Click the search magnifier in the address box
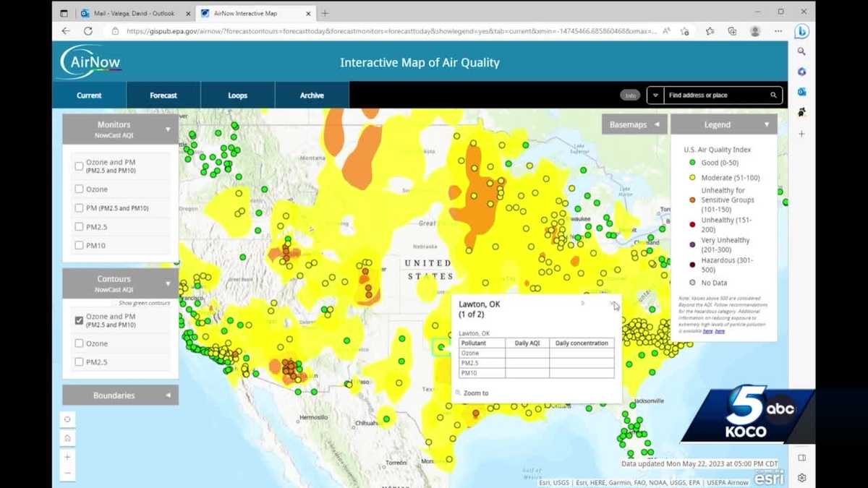The height and width of the screenshot is (488, 868). pyautogui.click(x=773, y=95)
